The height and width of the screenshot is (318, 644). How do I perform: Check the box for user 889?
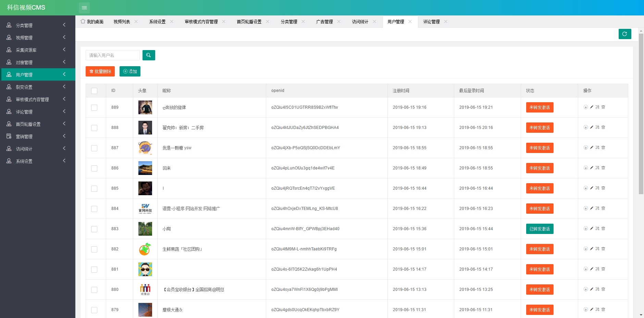pyautogui.click(x=94, y=108)
